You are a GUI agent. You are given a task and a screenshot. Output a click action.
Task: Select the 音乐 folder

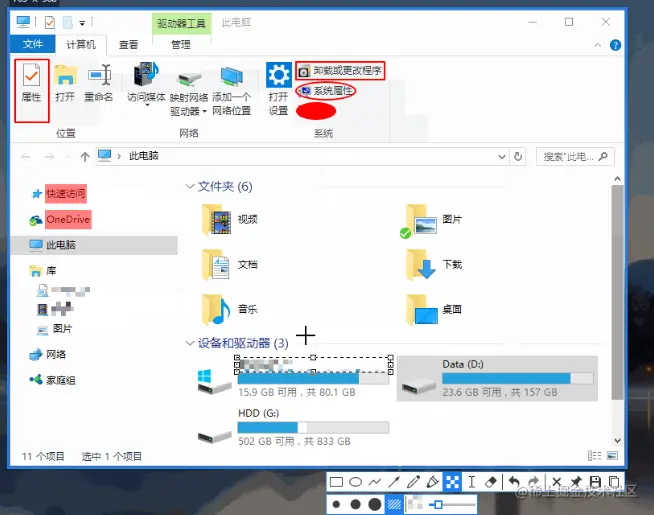tap(230, 310)
